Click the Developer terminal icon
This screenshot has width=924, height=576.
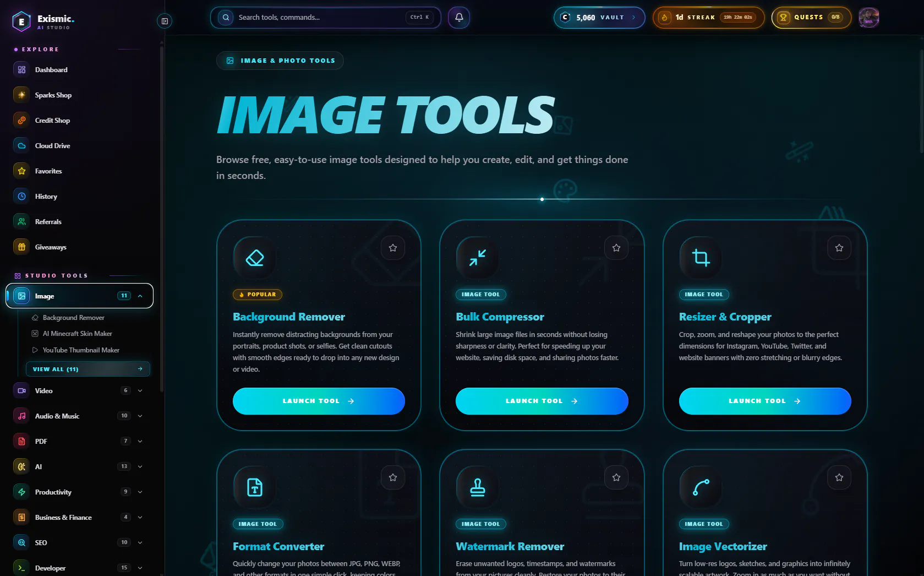[x=21, y=568]
